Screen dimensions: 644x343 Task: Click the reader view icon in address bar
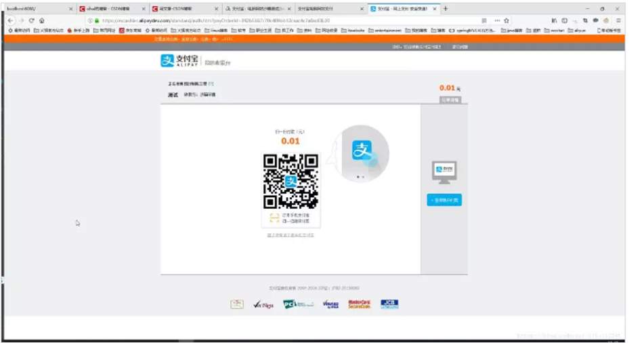pos(484,20)
